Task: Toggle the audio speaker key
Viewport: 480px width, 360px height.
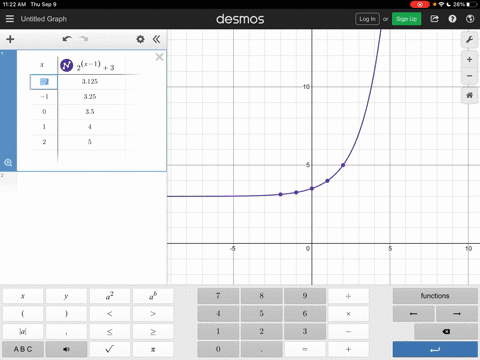Action: [66, 349]
